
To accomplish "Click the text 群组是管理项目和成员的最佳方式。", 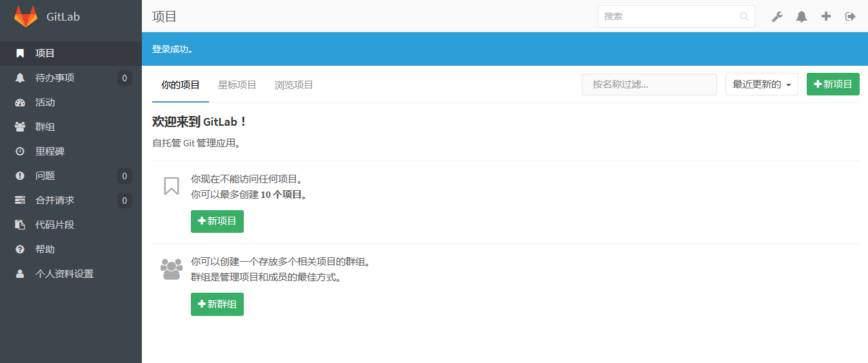I will point(266,277).
